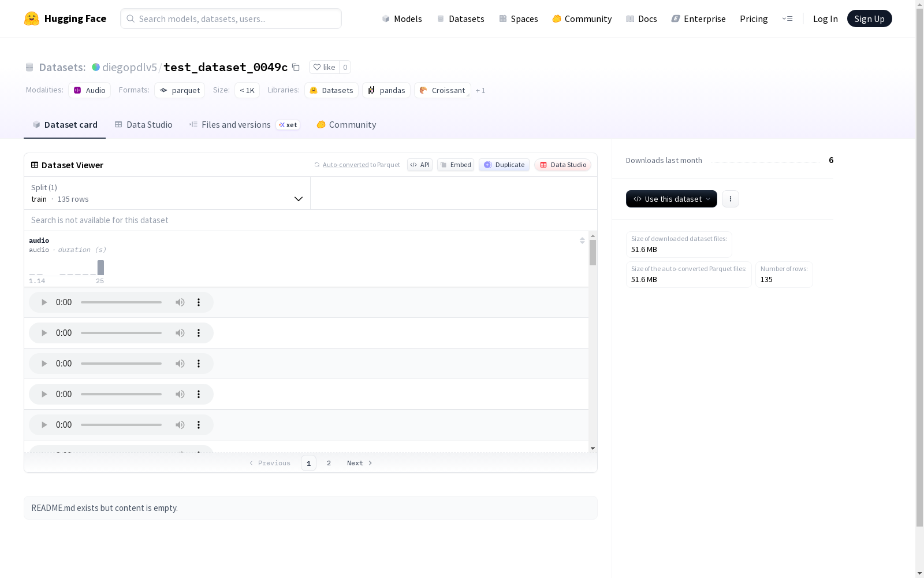The height and width of the screenshot is (578, 924).
Task: Play the third audio row
Action: point(44,364)
